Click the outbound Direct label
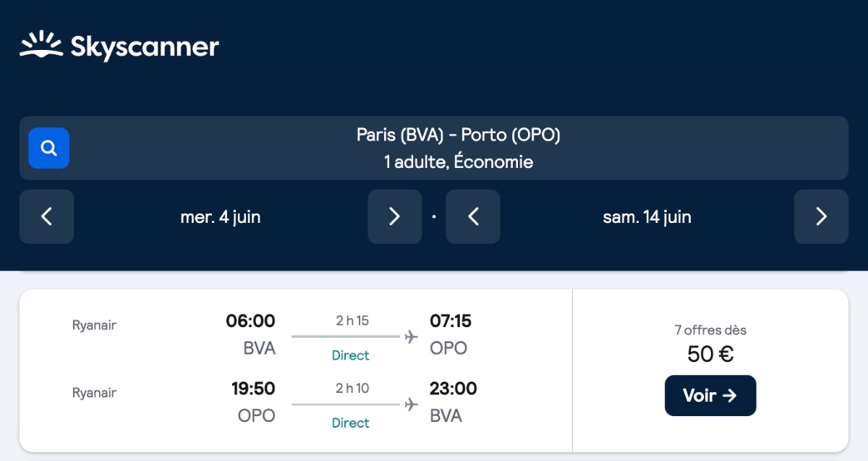Image resolution: width=868 pixels, height=461 pixels. pyautogui.click(x=350, y=355)
